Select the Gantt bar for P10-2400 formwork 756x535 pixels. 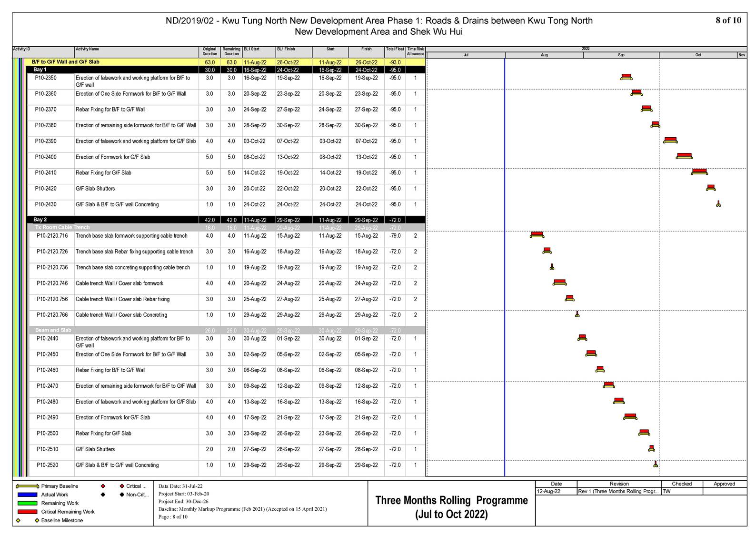(x=684, y=156)
